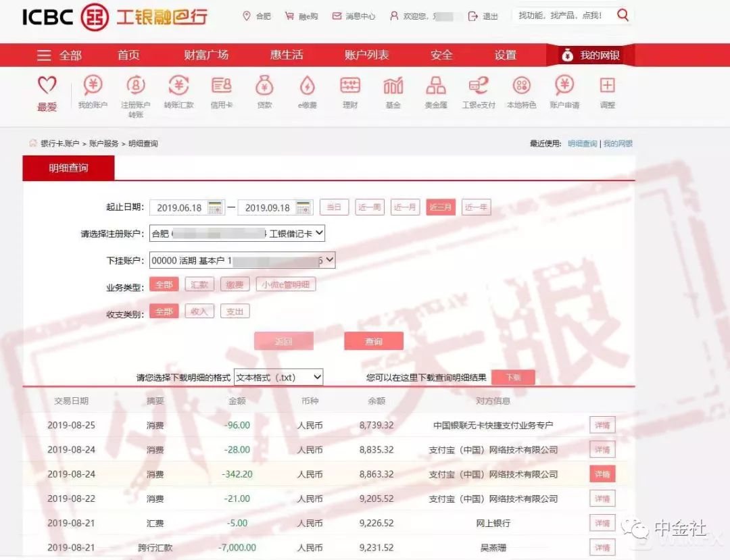Click the 合肥 location icon
Screen dimensions: 730x560
(247, 16)
